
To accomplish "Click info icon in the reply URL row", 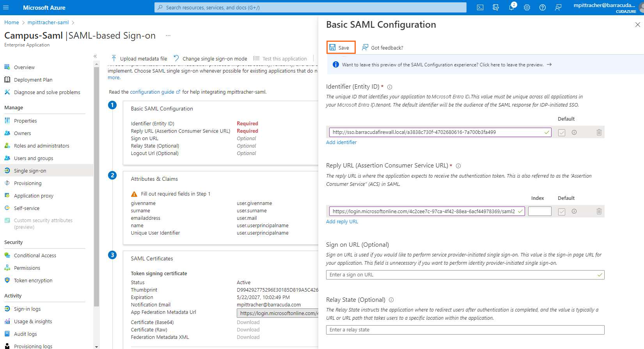I will [574, 211].
